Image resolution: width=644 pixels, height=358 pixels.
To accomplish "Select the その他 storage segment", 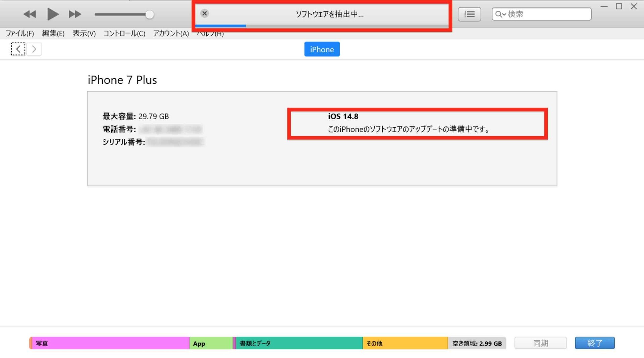I will (405, 343).
